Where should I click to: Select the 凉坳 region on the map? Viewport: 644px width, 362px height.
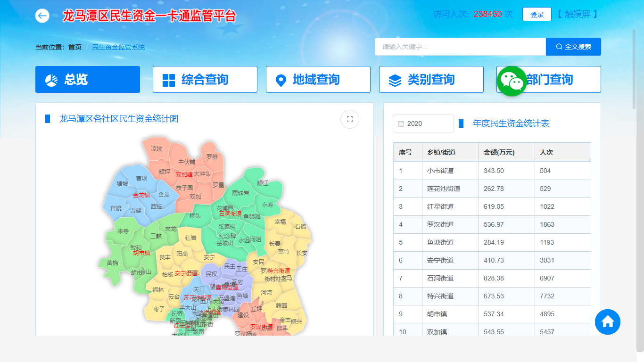(x=157, y=148)
